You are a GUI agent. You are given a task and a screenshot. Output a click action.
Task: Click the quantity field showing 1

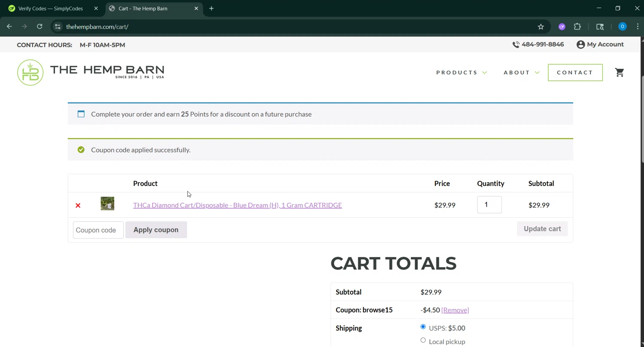(x=489, y=204)
